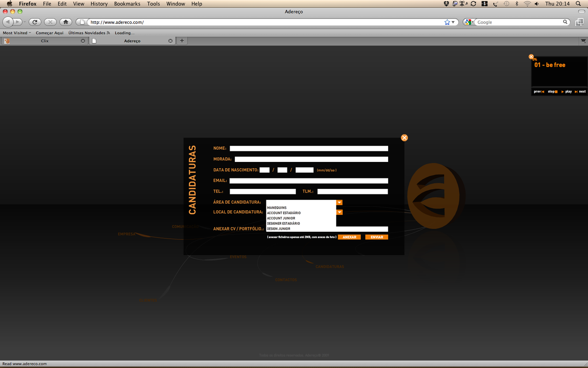Open the History menu
This screenshot has height=368, width=588.
point(99,4)
